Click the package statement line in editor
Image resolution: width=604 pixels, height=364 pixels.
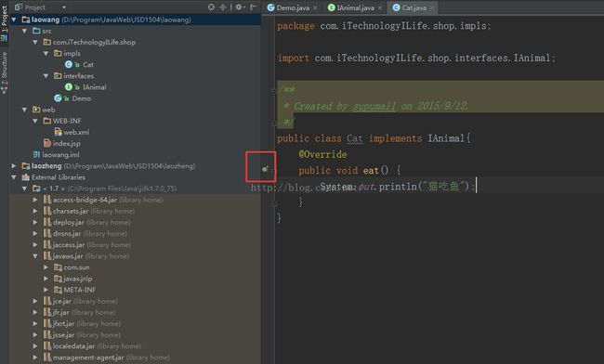[384, 26]
